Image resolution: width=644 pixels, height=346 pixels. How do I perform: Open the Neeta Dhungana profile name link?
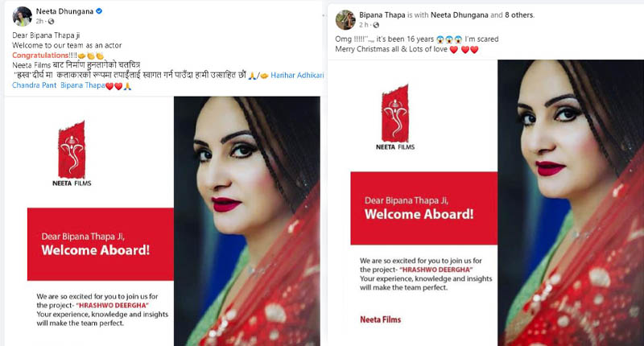coord(64,11)
